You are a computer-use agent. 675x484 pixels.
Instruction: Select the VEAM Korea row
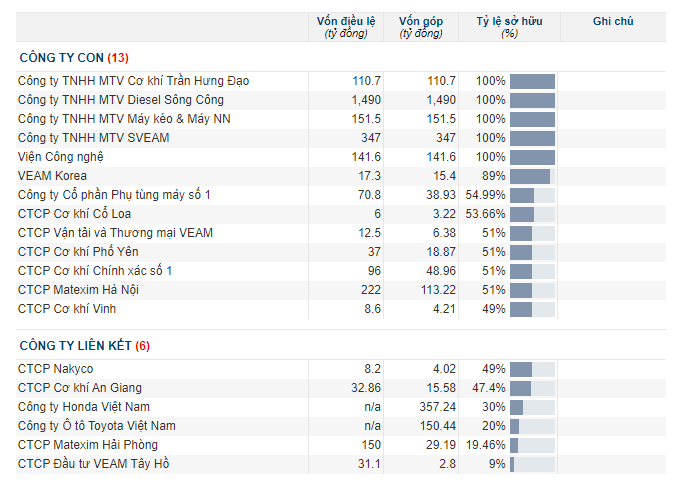point(341,176)
